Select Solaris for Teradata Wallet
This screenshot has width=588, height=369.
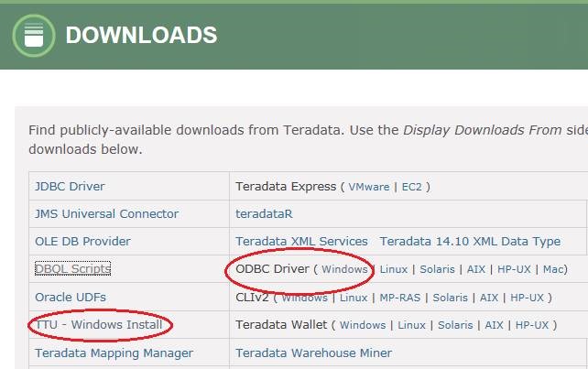point(455,325)
